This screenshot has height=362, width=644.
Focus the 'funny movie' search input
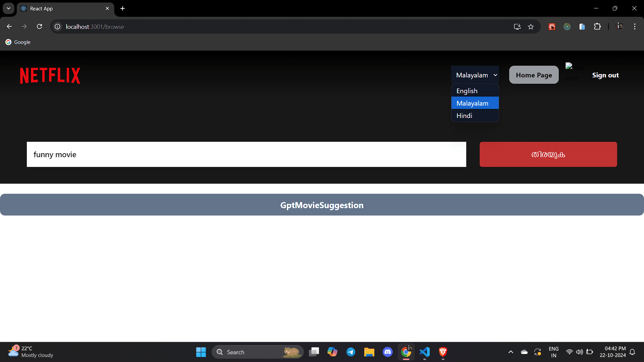pyautogui.click(x=247, y=155)
